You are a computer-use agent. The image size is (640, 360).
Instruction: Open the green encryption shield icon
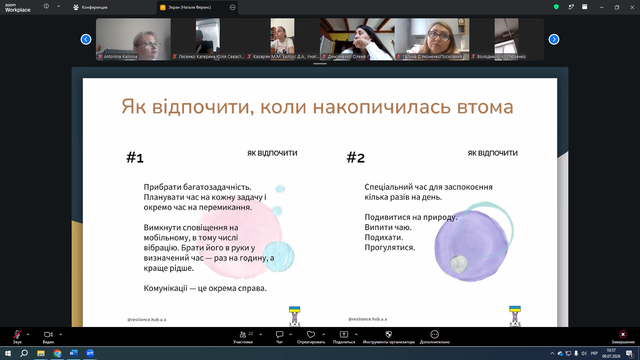[556, 7]
